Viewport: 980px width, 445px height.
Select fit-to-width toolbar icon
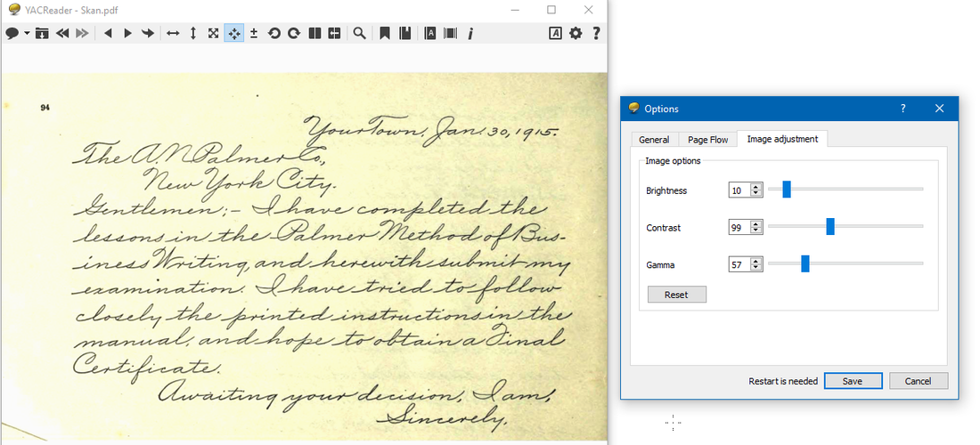(173, 33)
